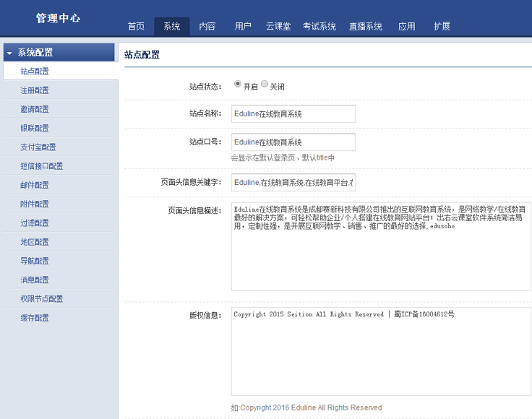Click the 页面头信息关键字 input field
This screenshot has width=532, height=419.
(x=293, y=183)
